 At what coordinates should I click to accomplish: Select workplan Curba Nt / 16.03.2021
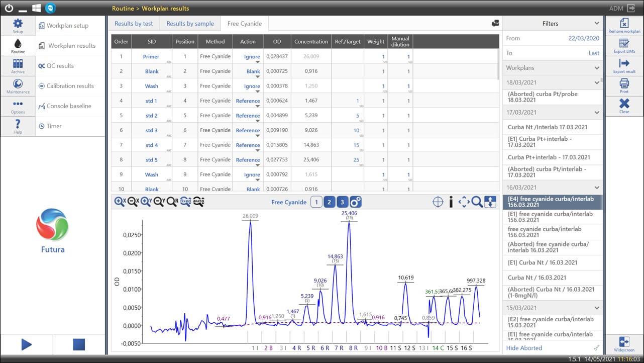(553, 278)
